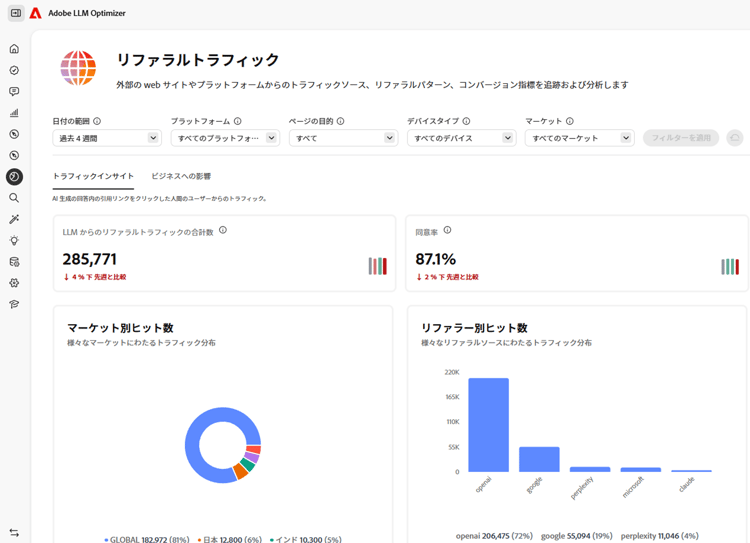Screen dimensions: 750x543
Task: Click the Adobe LLM Optimizer title text
Action: (x=87, y=13)
